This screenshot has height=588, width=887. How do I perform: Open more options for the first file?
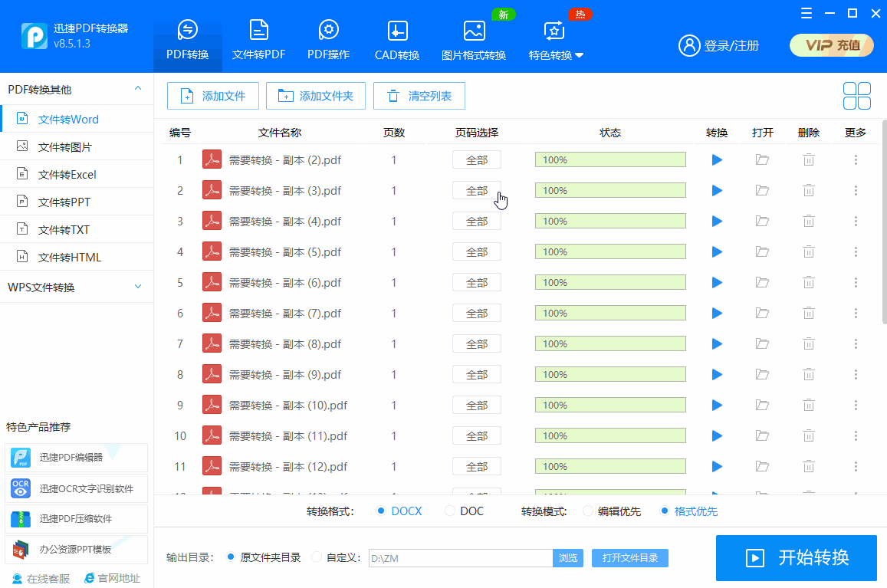pyautogui.click(x=855, y=159)
